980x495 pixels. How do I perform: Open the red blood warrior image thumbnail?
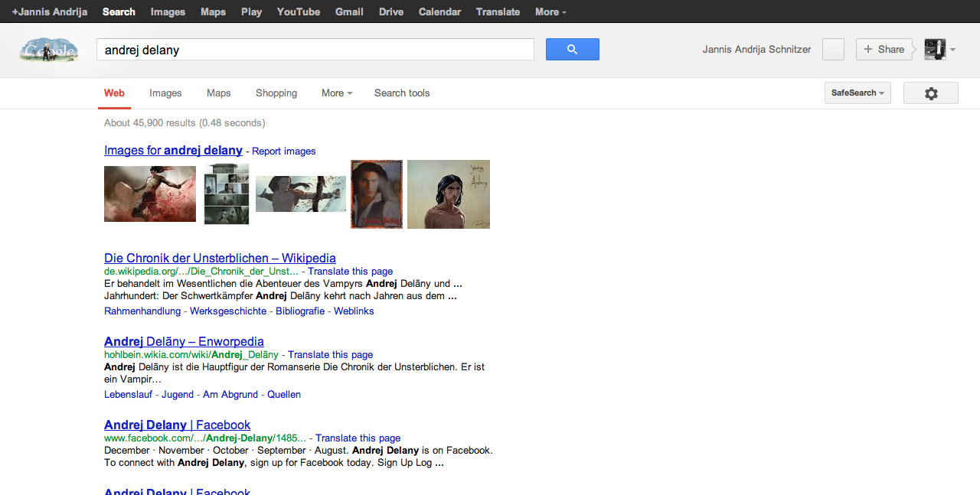tap(150, 194)
